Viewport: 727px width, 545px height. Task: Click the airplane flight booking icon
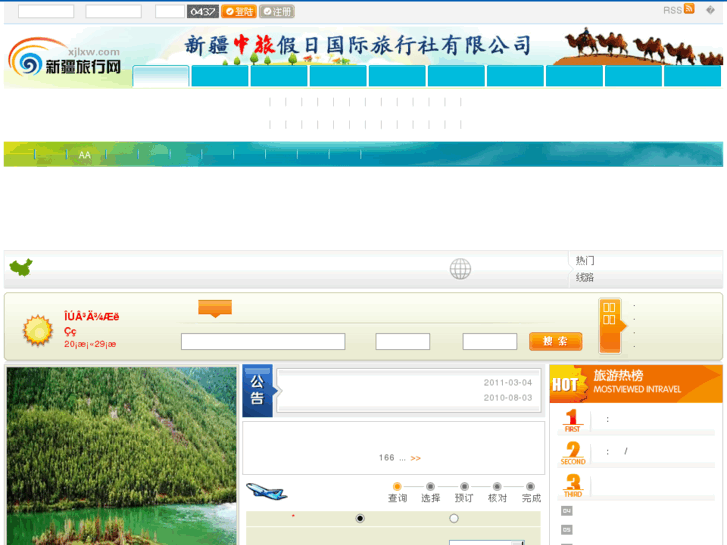(266, 492)
